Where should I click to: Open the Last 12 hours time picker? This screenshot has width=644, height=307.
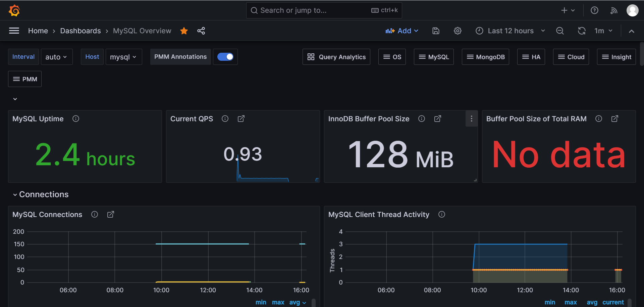pyautogui.click(x=510, y=31)
